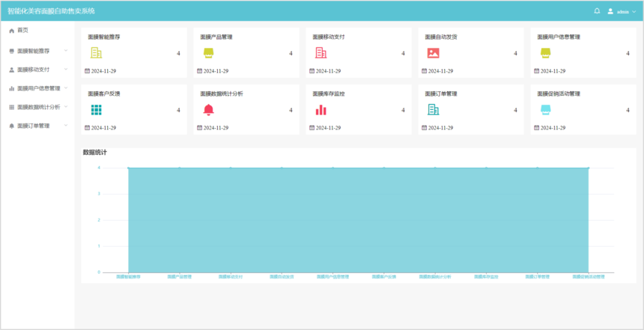Click the calendar icon on 面膜自动发货 card
644x330 pixels.
pos(425,70)
